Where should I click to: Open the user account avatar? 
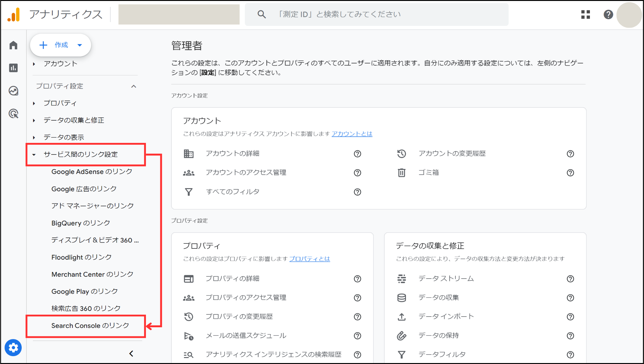tap(629, 15)
